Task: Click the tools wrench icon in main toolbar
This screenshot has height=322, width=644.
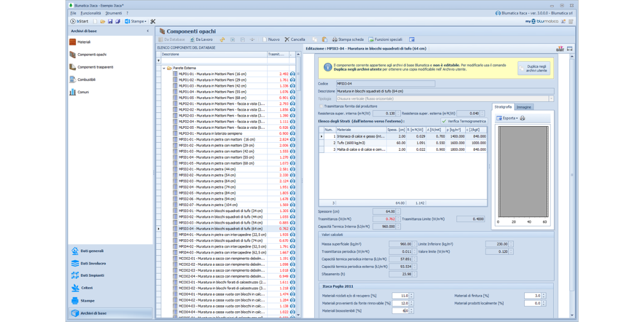Action: click(153, 21)
